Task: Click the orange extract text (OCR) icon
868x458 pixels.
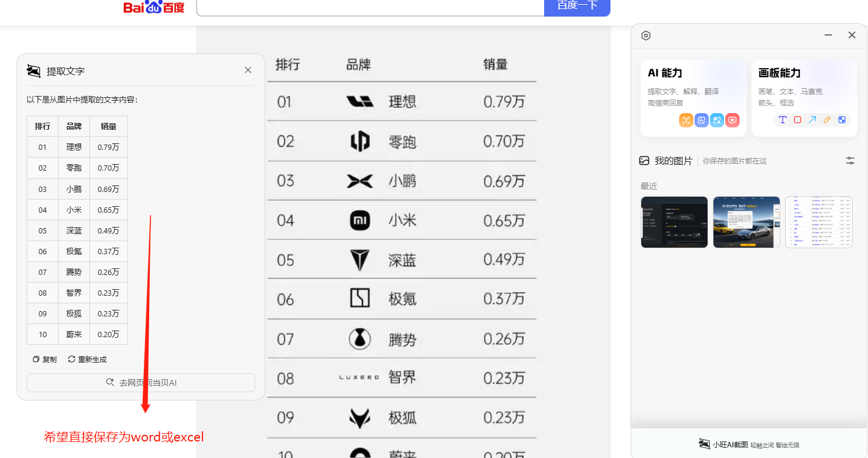Action: click(x=686, y=120)
